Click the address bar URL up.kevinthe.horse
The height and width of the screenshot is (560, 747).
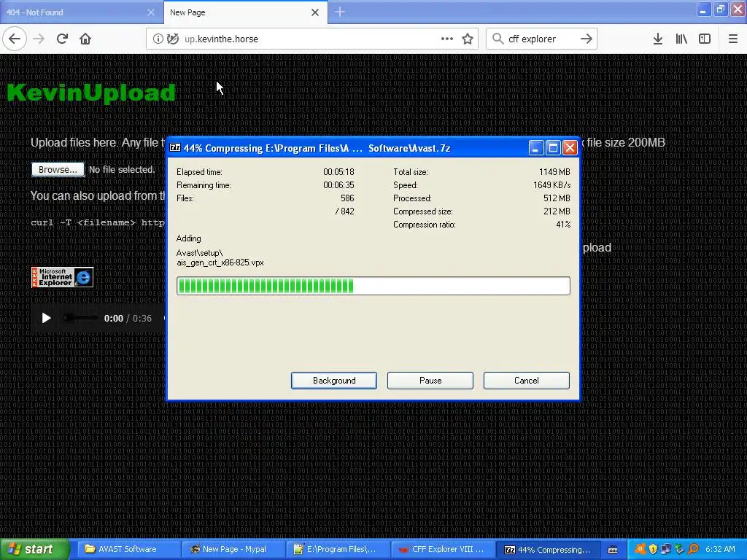point(221,39)
